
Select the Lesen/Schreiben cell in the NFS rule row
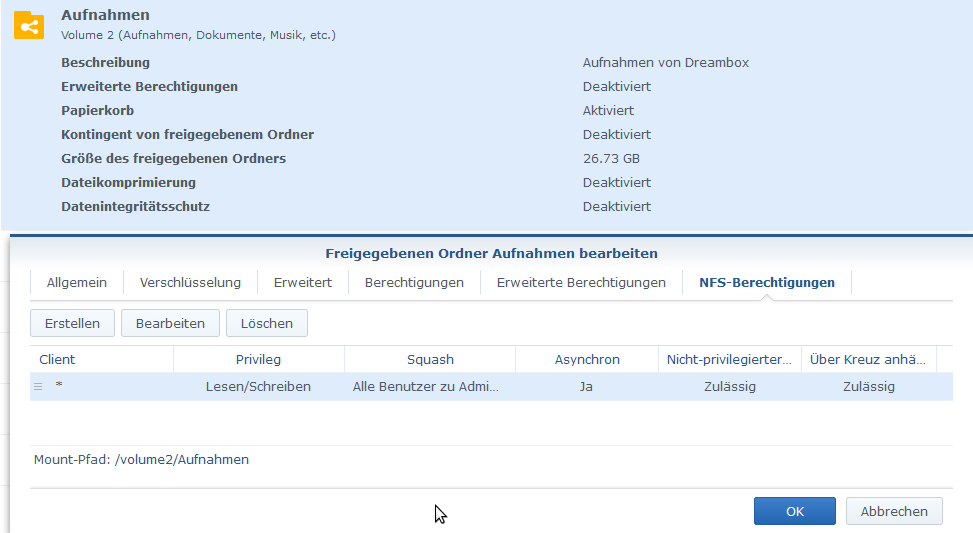(x=258, y=387)
